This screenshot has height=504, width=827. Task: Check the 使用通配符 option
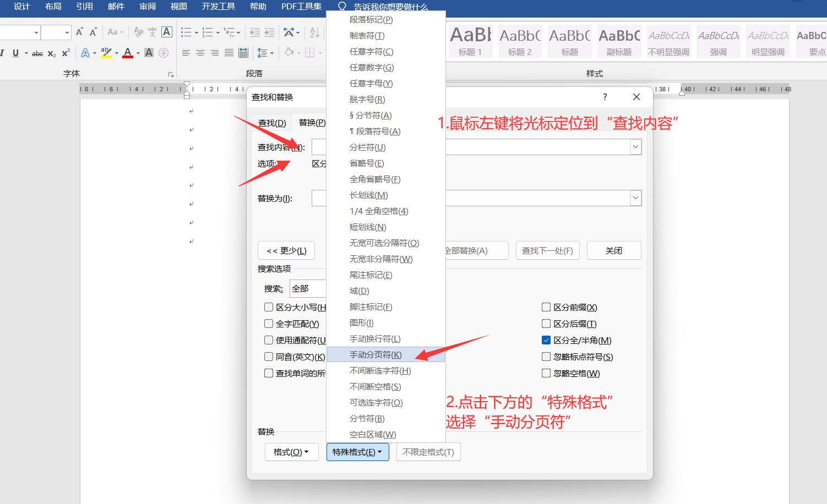pos(269,340)
